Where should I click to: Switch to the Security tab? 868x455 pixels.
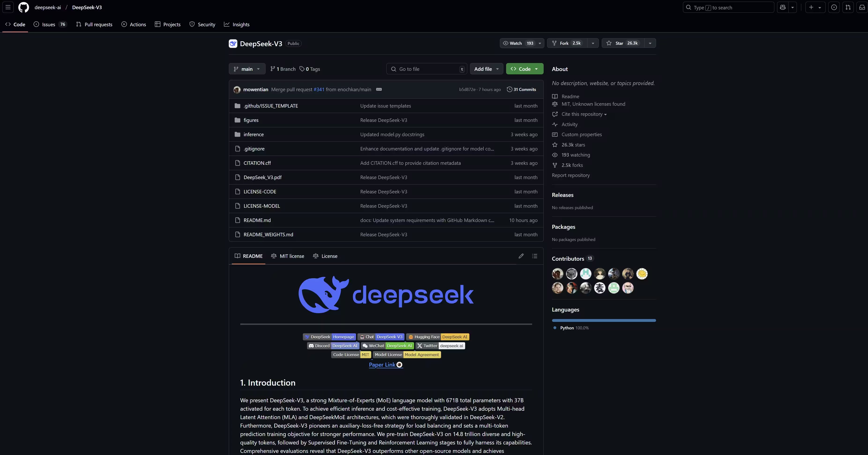coord(202,24)
